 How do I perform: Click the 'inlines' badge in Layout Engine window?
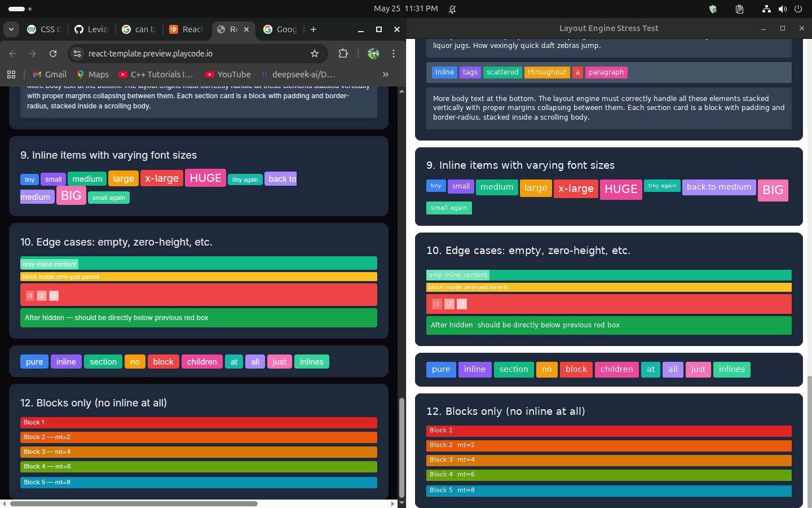pyautogui.click(x=732, y=370)
